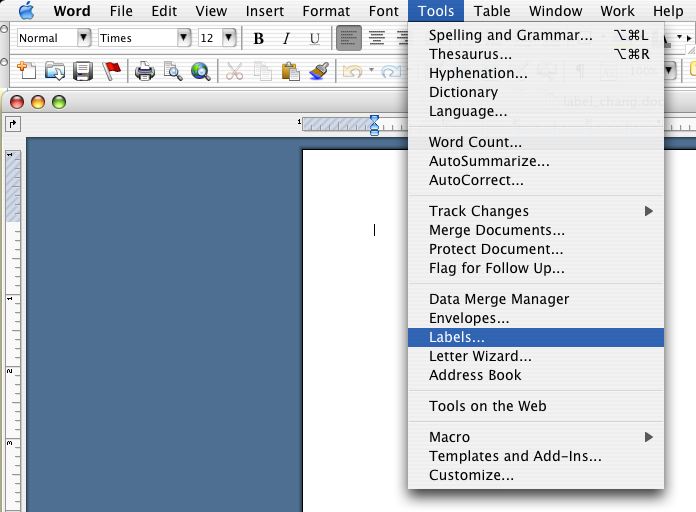The height and width of the screenshot is (512, 696).
Task: Click the Undo arrow icon
Action: (x=353, y=71)
